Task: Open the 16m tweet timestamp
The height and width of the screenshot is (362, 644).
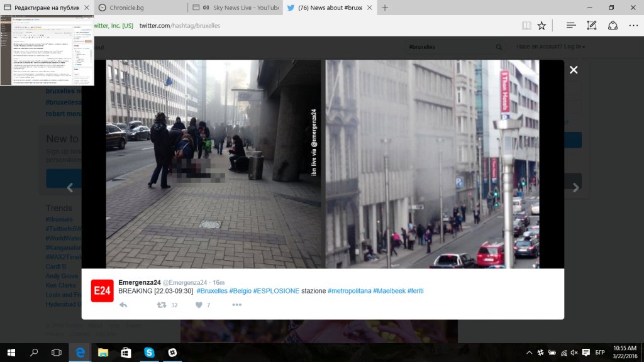Action: [x=218, y=282]
